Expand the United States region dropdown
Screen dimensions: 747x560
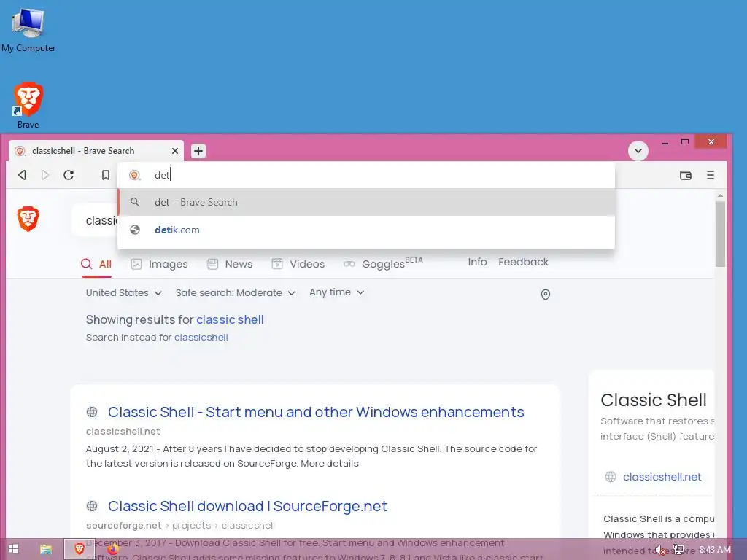point(124,293)
